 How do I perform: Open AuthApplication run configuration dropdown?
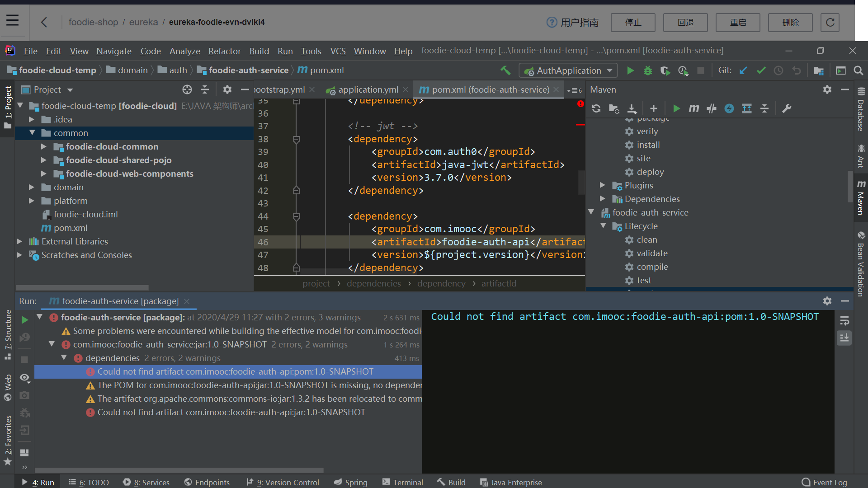(x=568, y=70)
